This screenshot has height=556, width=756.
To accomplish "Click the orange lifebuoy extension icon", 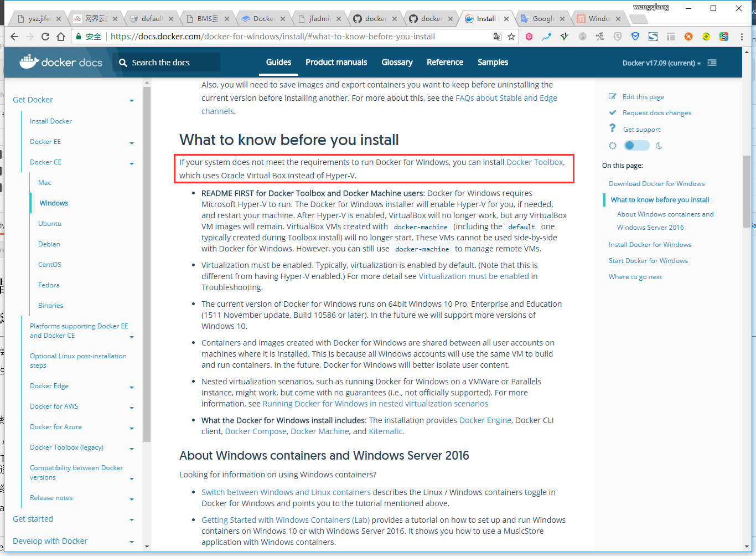I will point(688,37).
